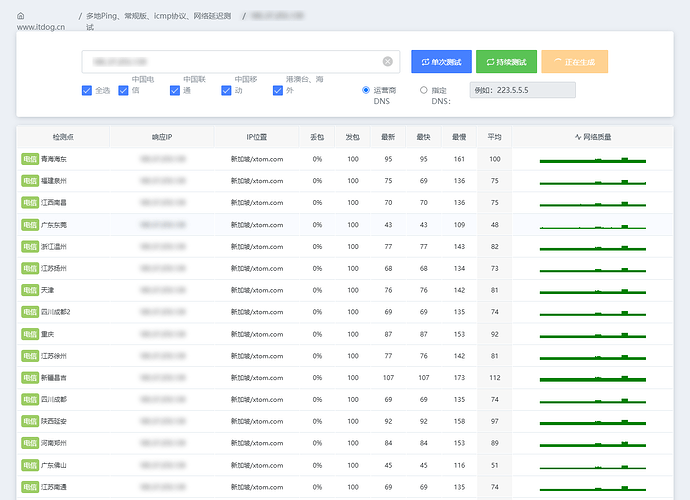The height and width of the screenshot is (500, 690).
Task: Click slowest value 173 for 新疆昌吉
Action: [x=459, y=378]
